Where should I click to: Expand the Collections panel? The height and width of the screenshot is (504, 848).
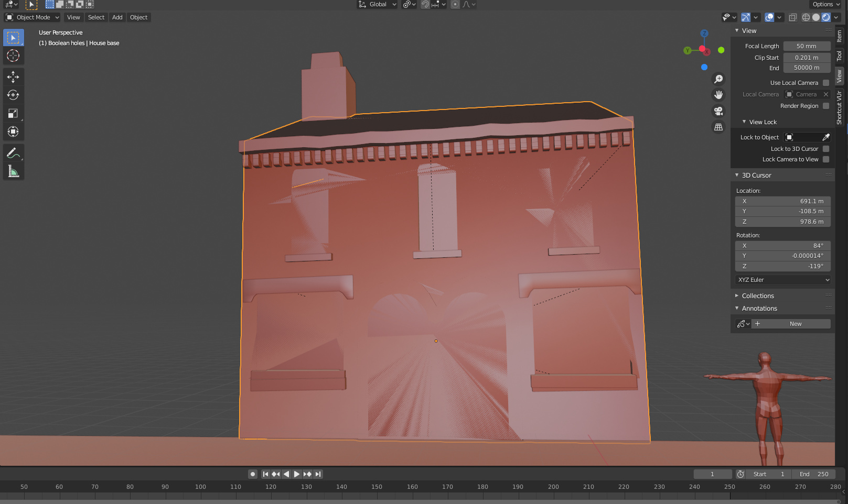pos(758,296)
